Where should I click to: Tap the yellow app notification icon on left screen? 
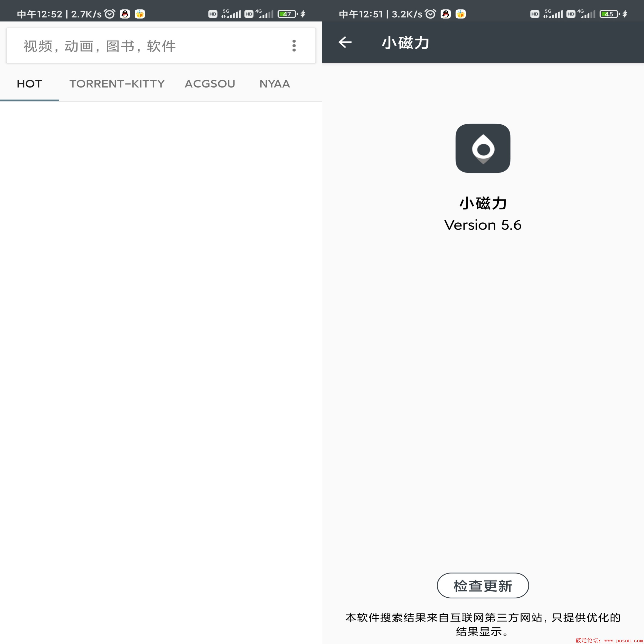140,14
